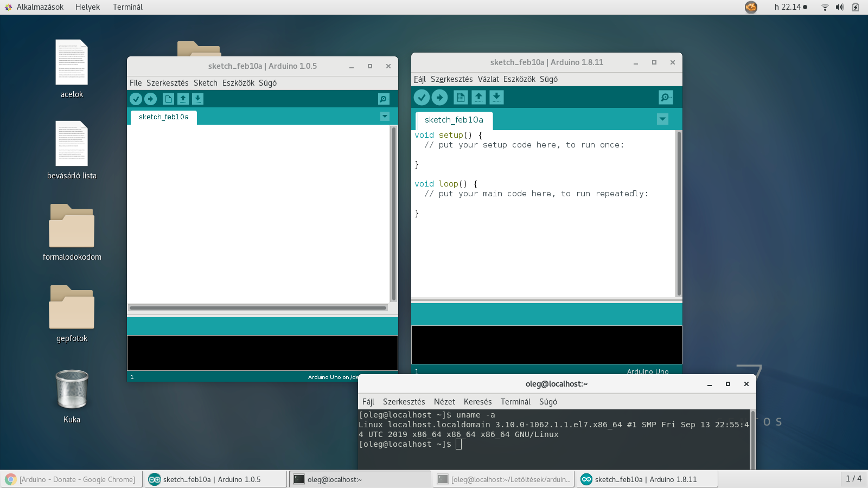Viewport: 868px width, 488px height.
Task: Open Terminál app menu in top panel
Action: [x=127, y=7]
